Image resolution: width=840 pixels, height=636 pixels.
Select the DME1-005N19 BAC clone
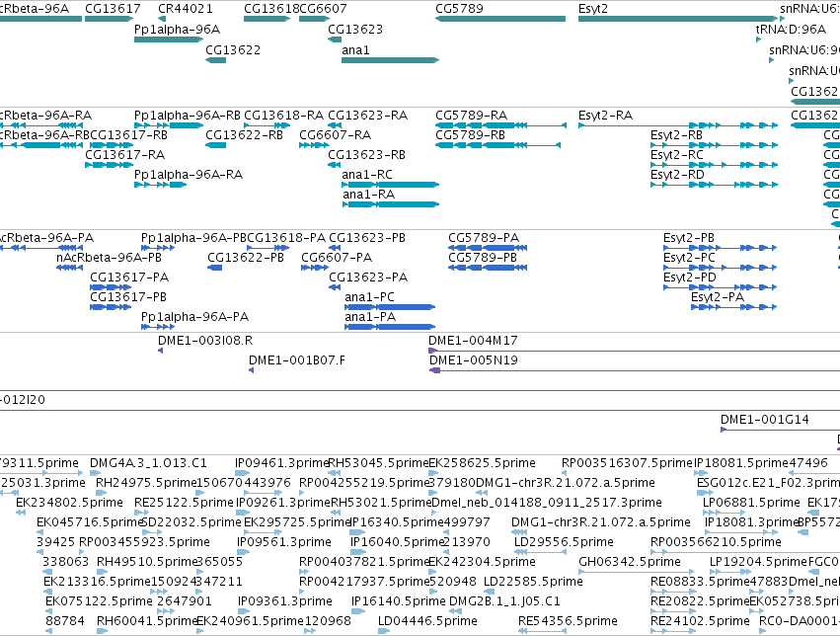635,370
